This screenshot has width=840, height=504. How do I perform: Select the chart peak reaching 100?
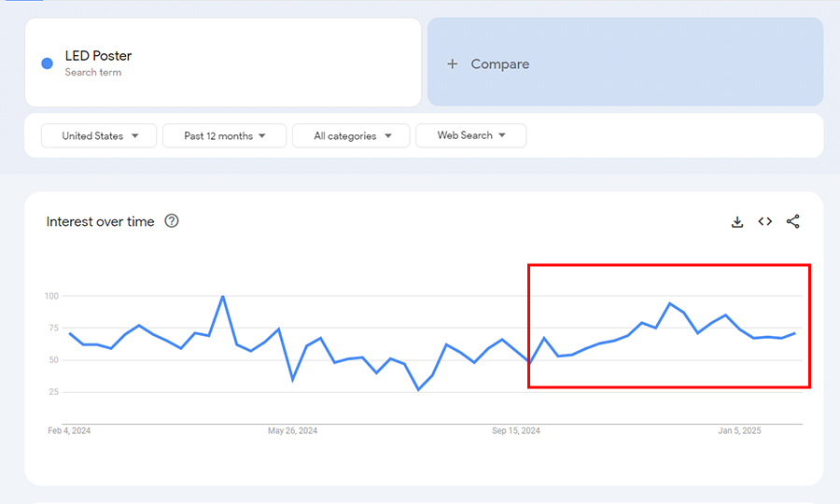[222, 297]
